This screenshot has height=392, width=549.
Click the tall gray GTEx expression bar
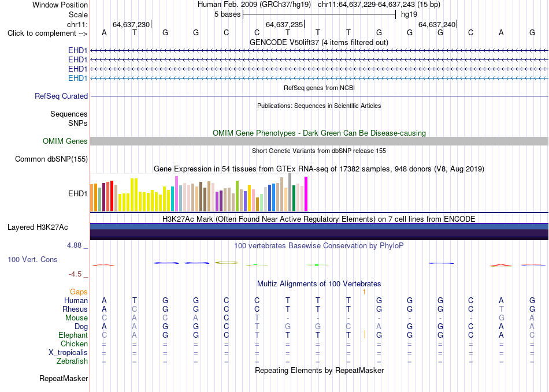click(290, 192)
